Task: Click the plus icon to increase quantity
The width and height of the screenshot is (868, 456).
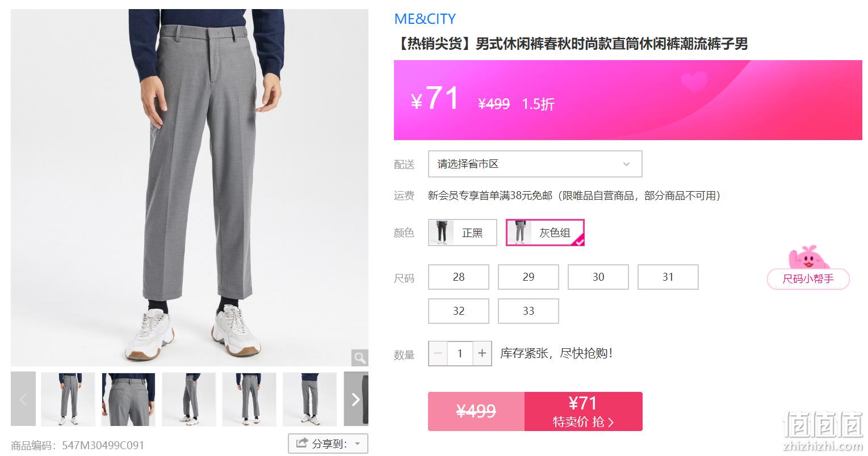Action: coord(482,353)
